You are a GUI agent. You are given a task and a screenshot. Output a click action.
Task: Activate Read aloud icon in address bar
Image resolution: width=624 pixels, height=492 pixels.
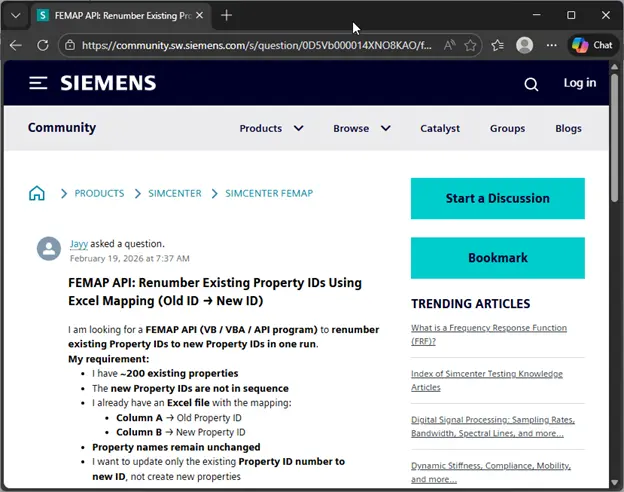(x=449, y=45)
